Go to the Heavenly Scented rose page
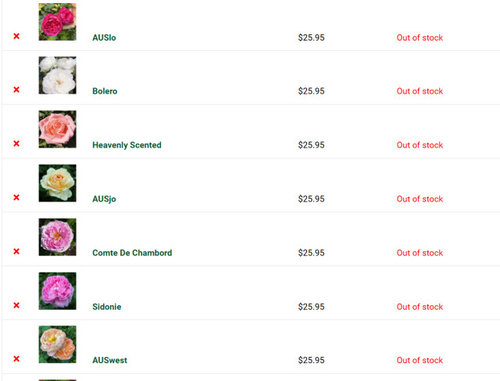Image resolution: width=500 pixels, height=381 pixels. [x=127, y=145]
